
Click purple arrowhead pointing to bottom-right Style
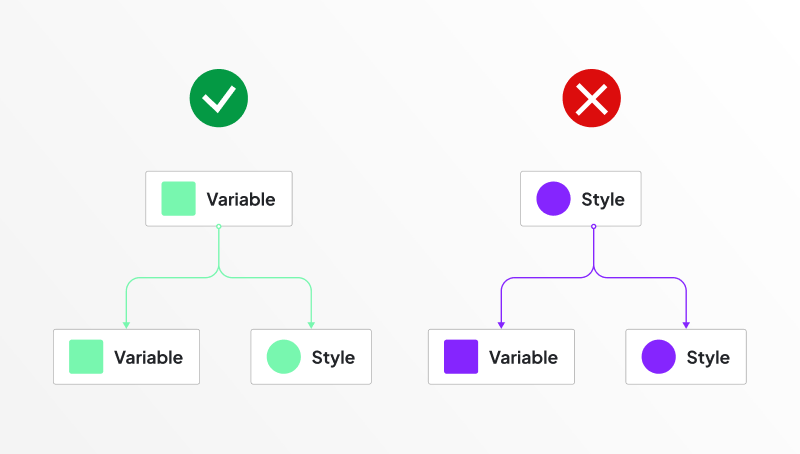pos(686,325)
